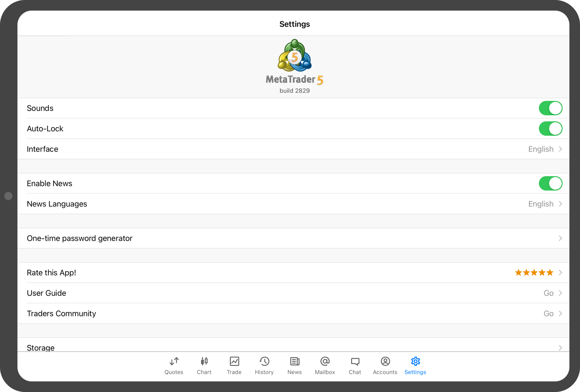Open the Mailbox tab icon
This screenshot has height=392, width=580.
pos(325,361)
